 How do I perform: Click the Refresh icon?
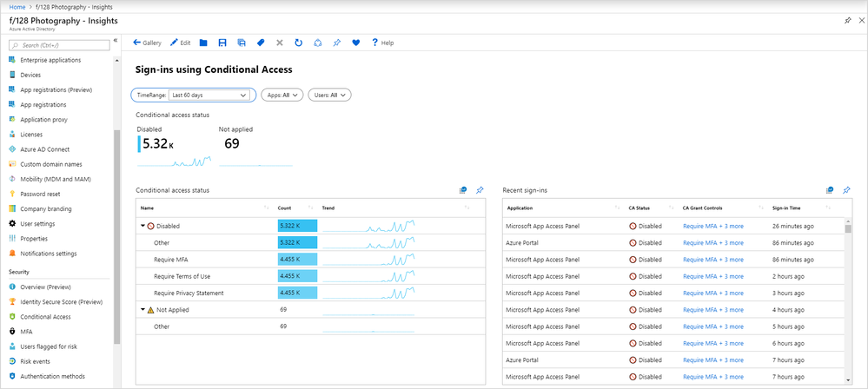pos(298,43)
